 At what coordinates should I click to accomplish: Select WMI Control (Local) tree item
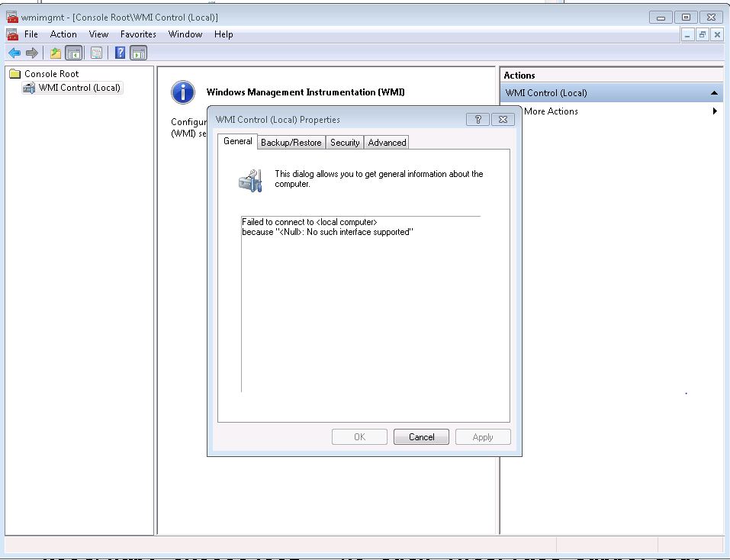coord(79,88)
